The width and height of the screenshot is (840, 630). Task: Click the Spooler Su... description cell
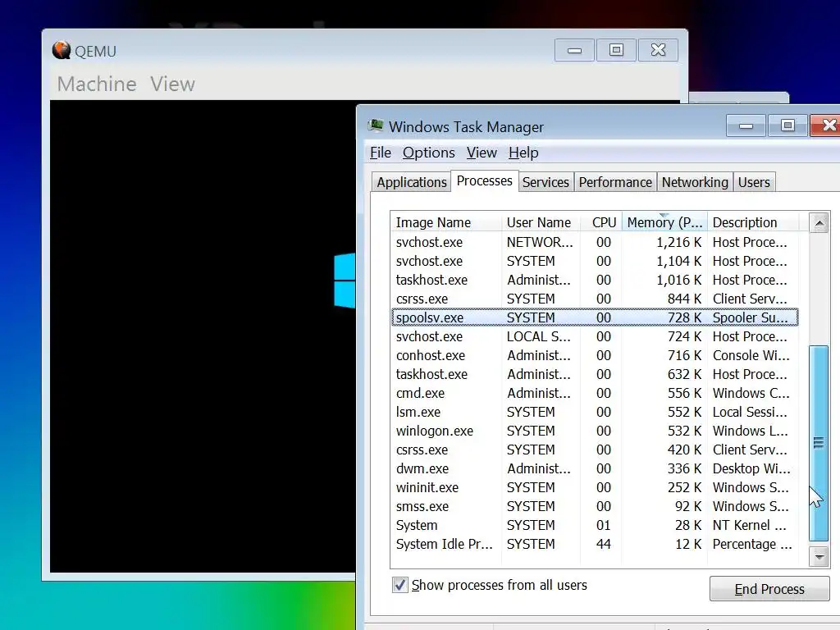(x=750, y=317)
